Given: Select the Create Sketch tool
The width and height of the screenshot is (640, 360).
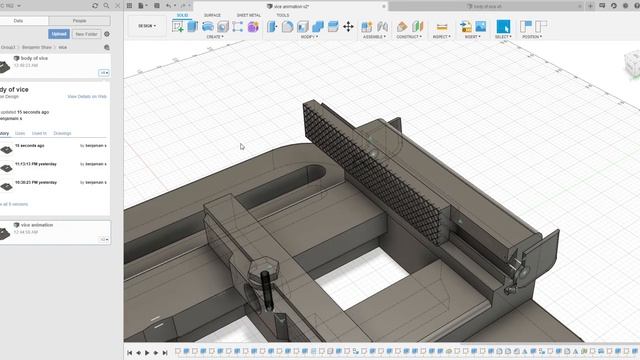Looking at the screenshot, I should (178, 27).
